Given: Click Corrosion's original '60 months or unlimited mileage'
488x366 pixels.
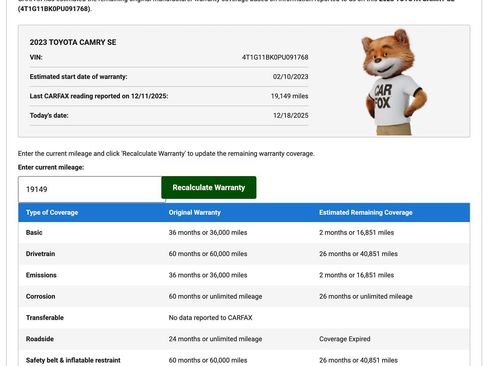Looking at the screenshot, I should (x=215, y=296).
